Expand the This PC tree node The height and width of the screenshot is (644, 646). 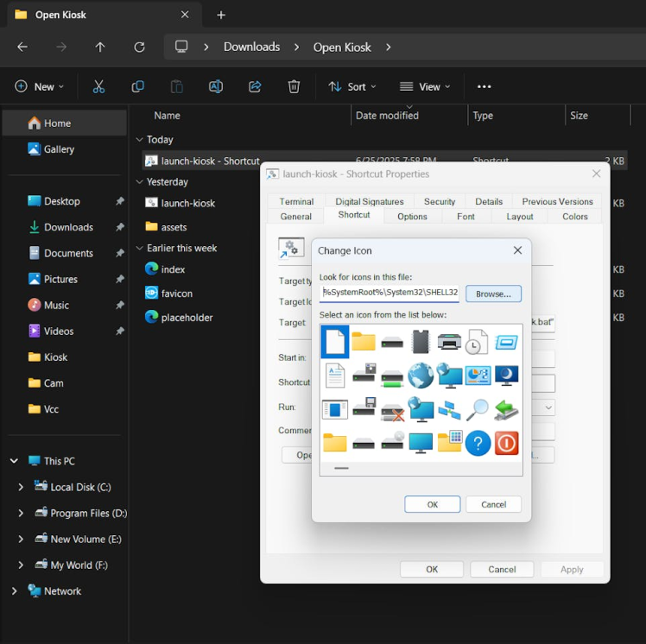pyautogui.click(x=14, y=461)
